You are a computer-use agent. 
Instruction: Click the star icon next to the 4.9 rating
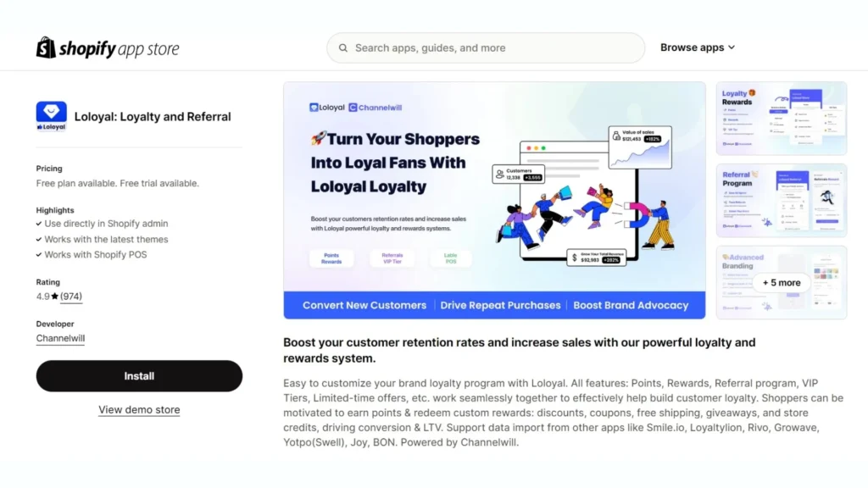coord(57,296)
